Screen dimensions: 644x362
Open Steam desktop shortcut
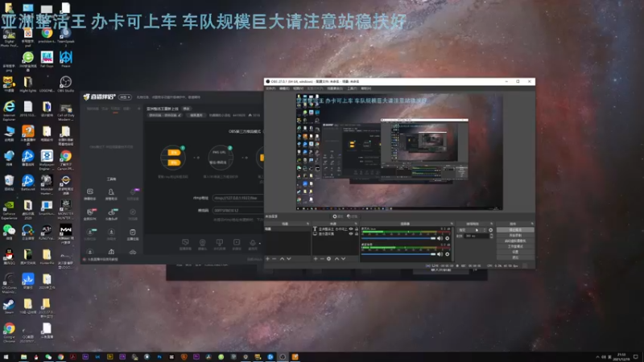[x=9, y=306]
